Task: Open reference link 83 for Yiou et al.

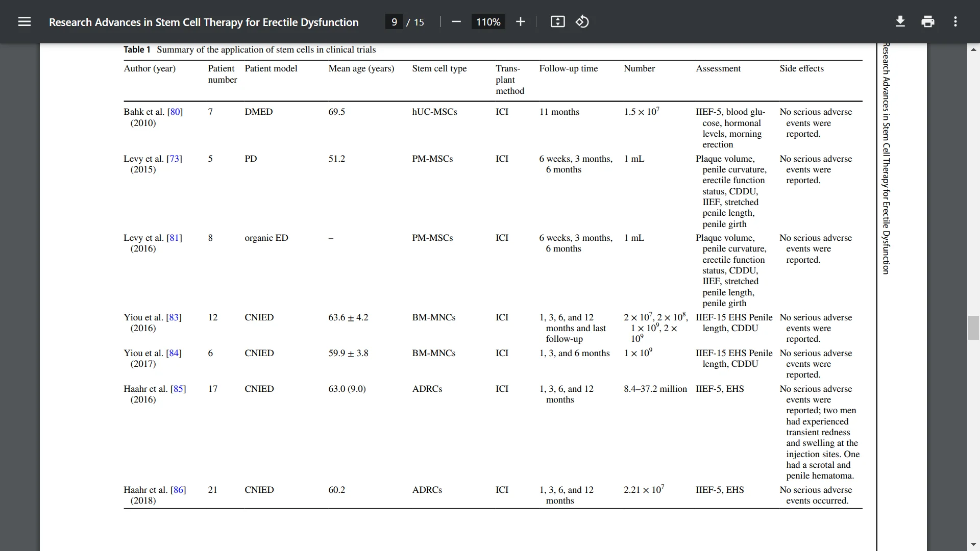Action: [174, 317]
